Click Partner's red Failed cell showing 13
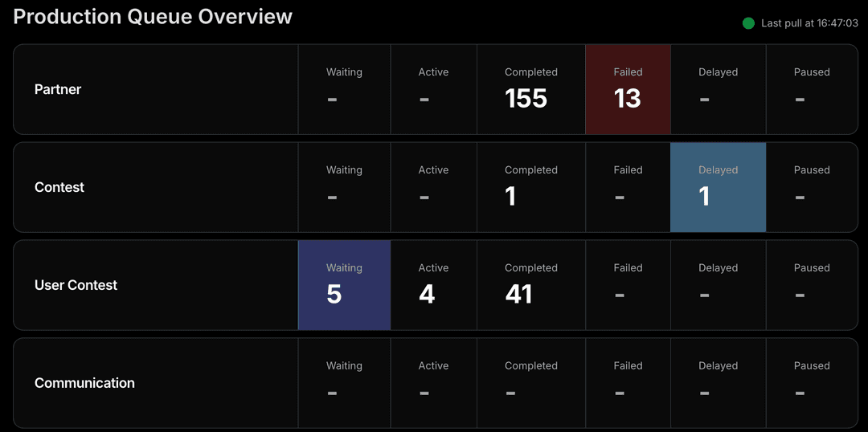 coord(628,89)
